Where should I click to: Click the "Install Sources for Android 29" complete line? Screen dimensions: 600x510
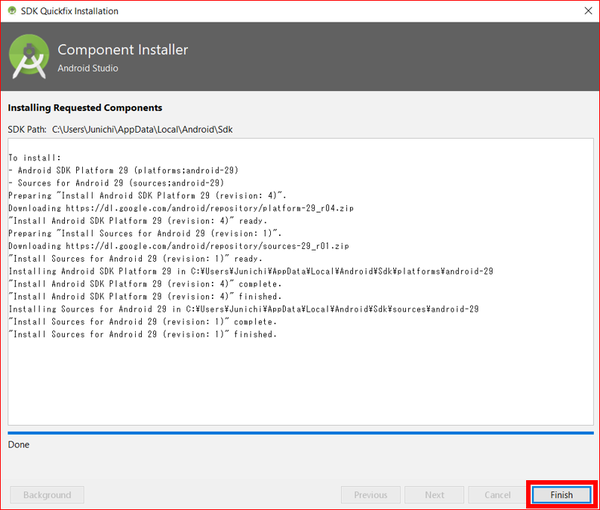tap(143, 322)
